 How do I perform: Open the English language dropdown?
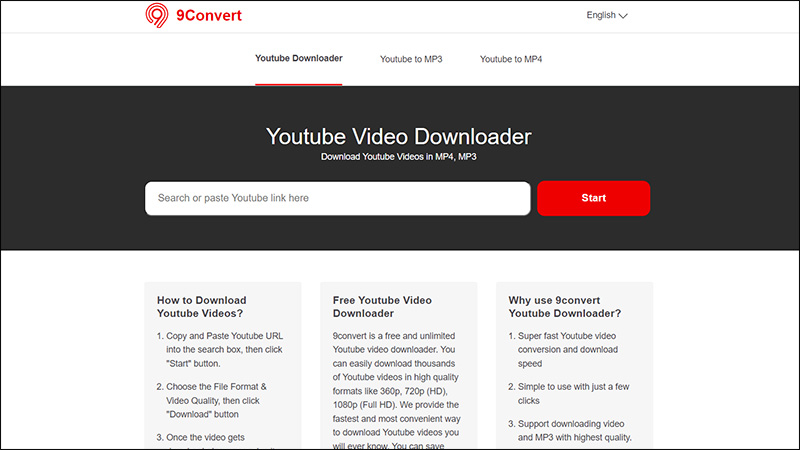[x=607, y=15]
